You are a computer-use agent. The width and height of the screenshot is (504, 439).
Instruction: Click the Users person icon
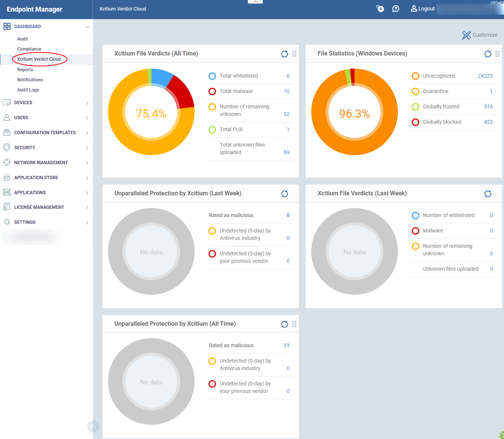pos(7,118)
